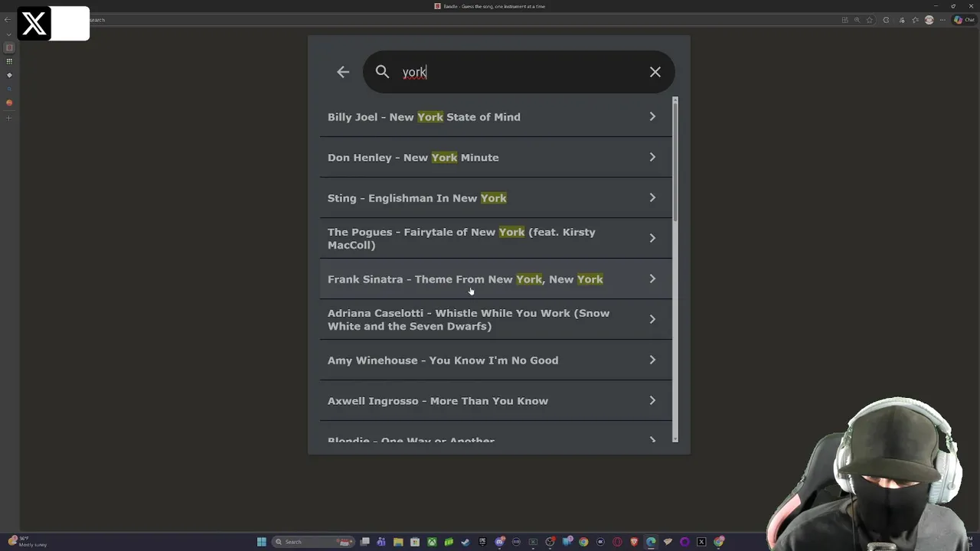Open the browser three-dots settings menu
The height and width of the screenshot is (551, 980).
[942, 20]
